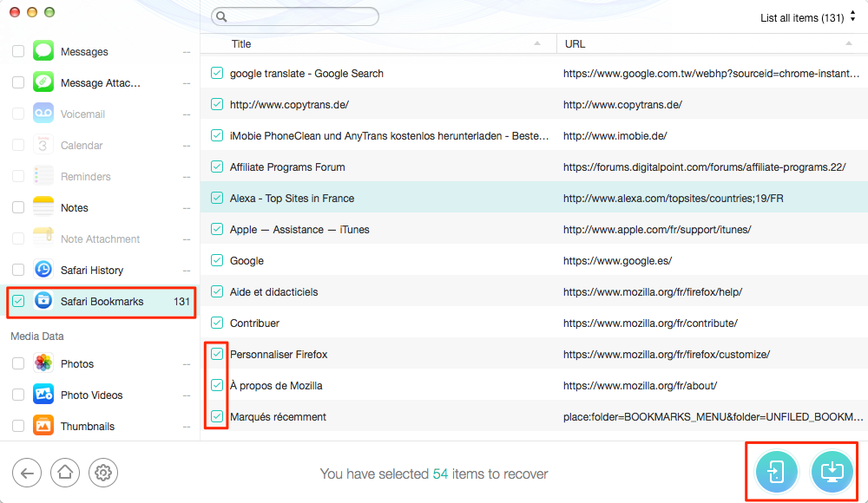This screenshot has height=503, width=868.
Task: Recover selected items to device
Action: coord(777,472)
